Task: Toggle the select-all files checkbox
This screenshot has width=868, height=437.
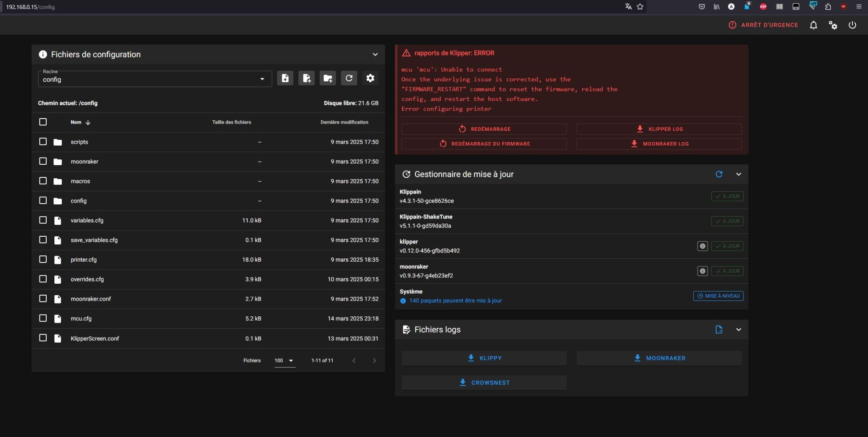Action: coord(43,122)
